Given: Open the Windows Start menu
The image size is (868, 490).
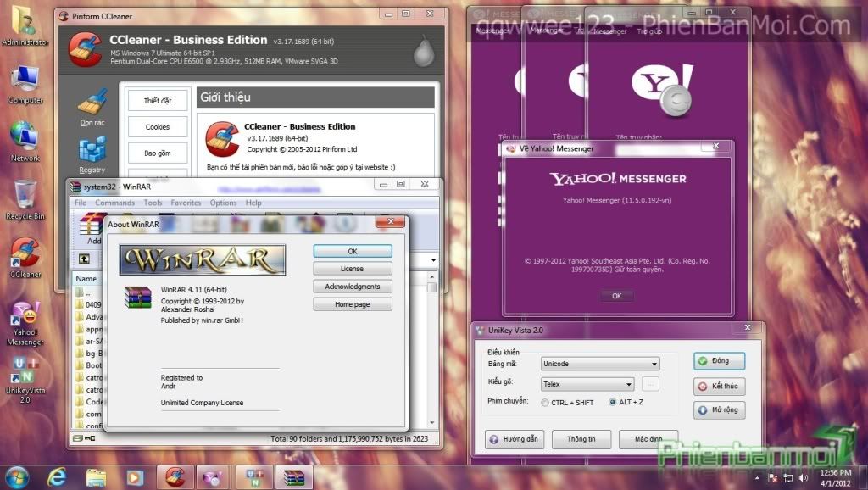Looking at the screenshot, I should click(17, 477).
